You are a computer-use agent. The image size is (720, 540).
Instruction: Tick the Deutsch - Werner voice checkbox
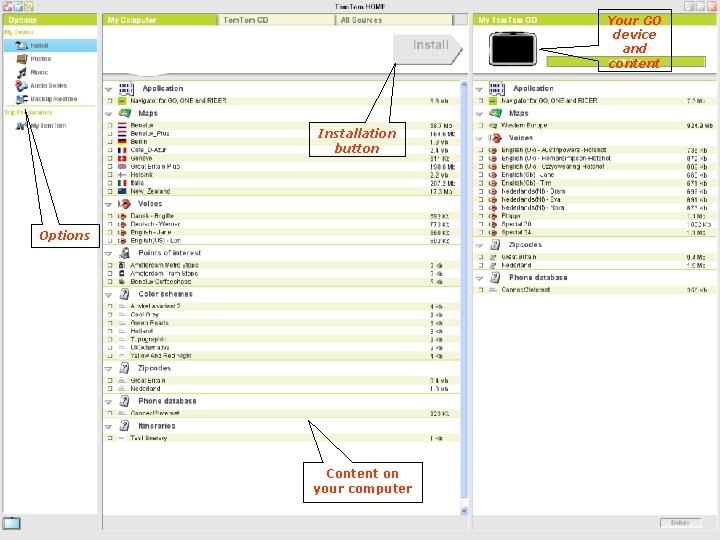110,224
